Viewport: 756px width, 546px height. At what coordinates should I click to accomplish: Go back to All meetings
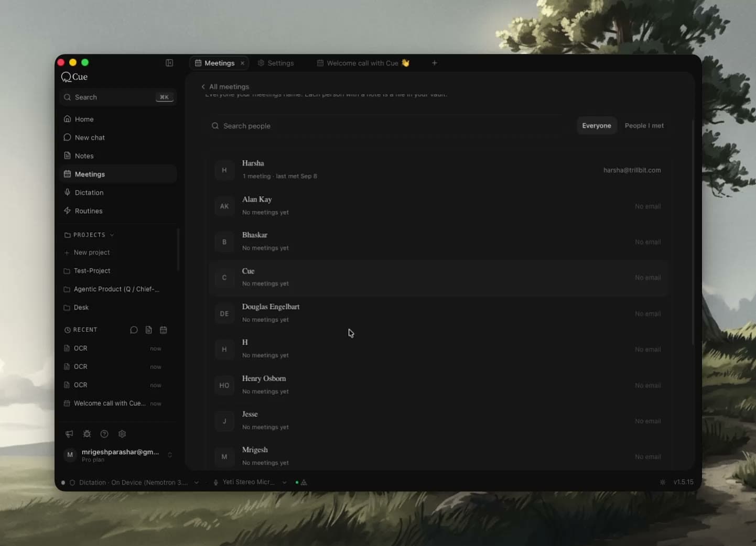(x=225, y=87)
